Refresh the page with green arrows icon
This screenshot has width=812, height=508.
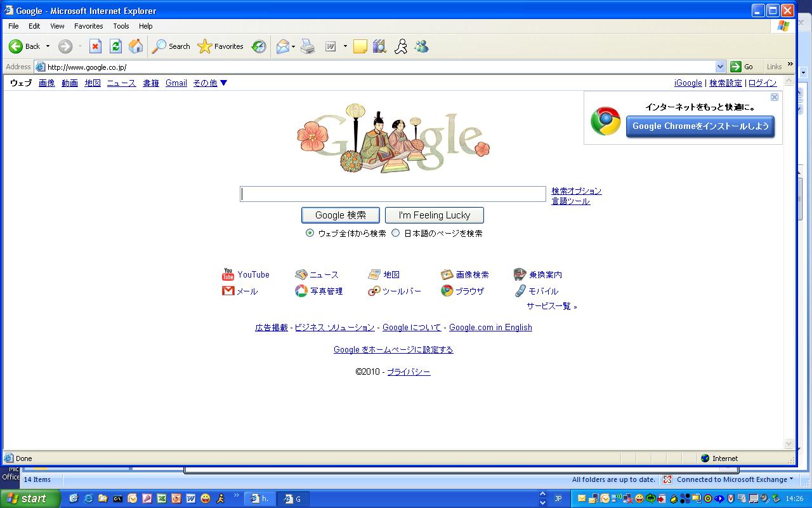(x=115, y=46)
